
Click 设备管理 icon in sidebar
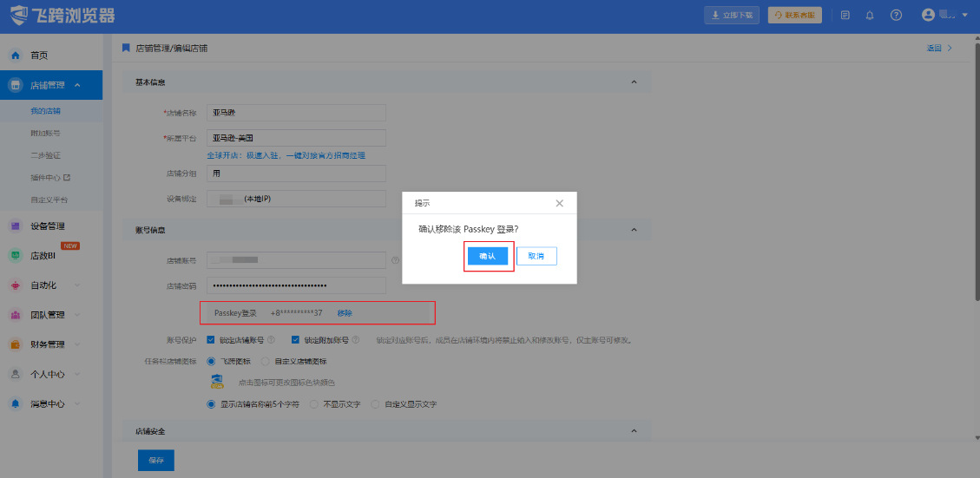(15, 226)
